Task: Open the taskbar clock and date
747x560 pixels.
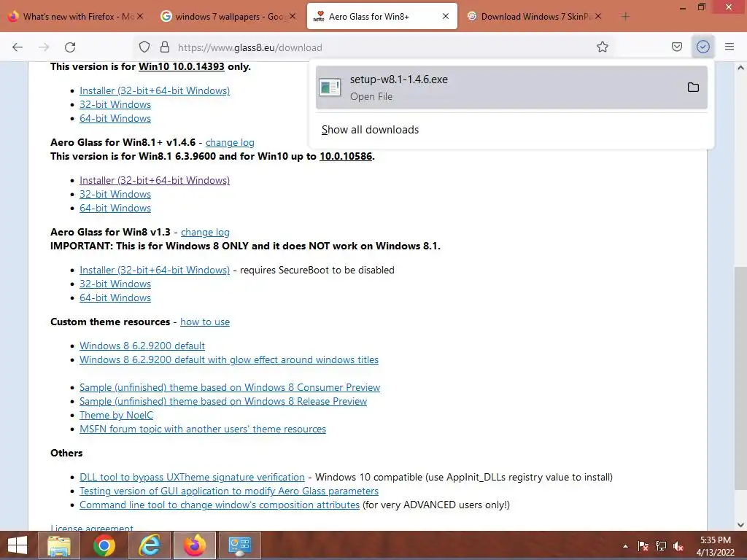Action: (x=715, y=545)
